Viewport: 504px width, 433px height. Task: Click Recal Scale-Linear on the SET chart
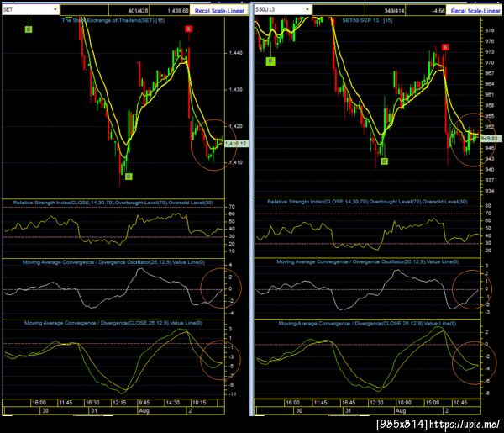click(x=219, y=11)
